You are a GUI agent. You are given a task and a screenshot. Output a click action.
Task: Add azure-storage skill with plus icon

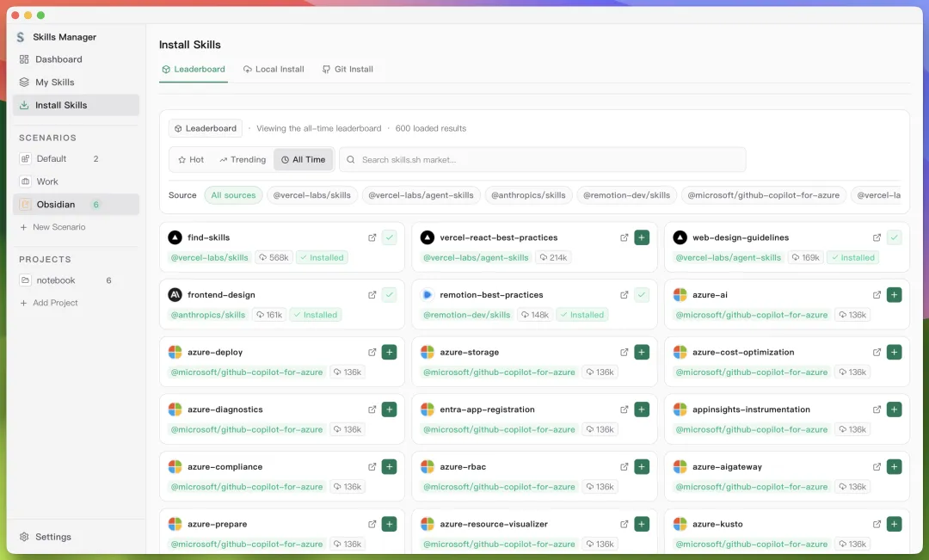(x=642, y=352)
